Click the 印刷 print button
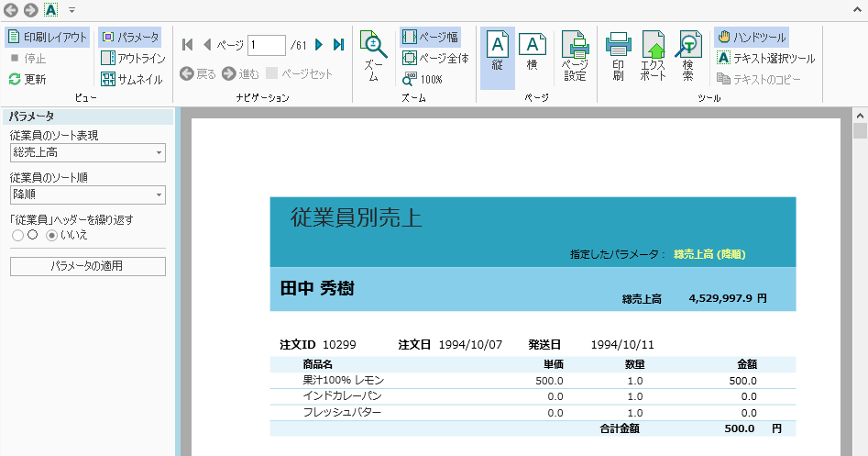The width and height of the screenshot is (868, 456). (x=619, y=57)
